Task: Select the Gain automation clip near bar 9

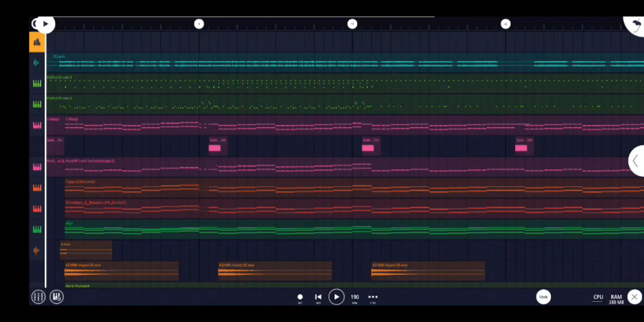Action: pos(218,146)
